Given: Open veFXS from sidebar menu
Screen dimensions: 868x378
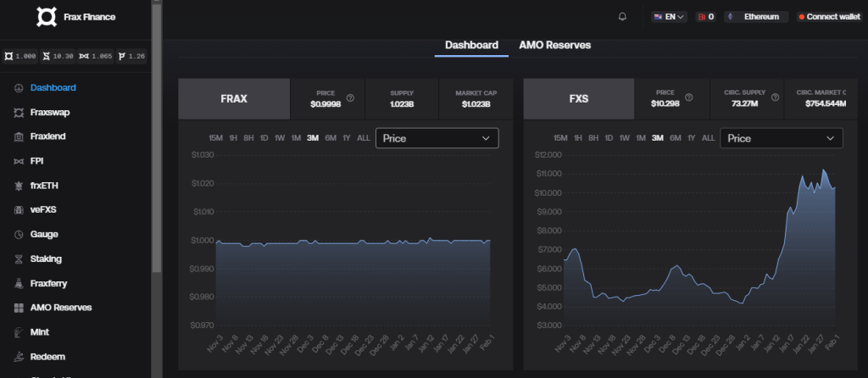Looking at the screenshot, I should pyautogui.click(x=43, y=210).
